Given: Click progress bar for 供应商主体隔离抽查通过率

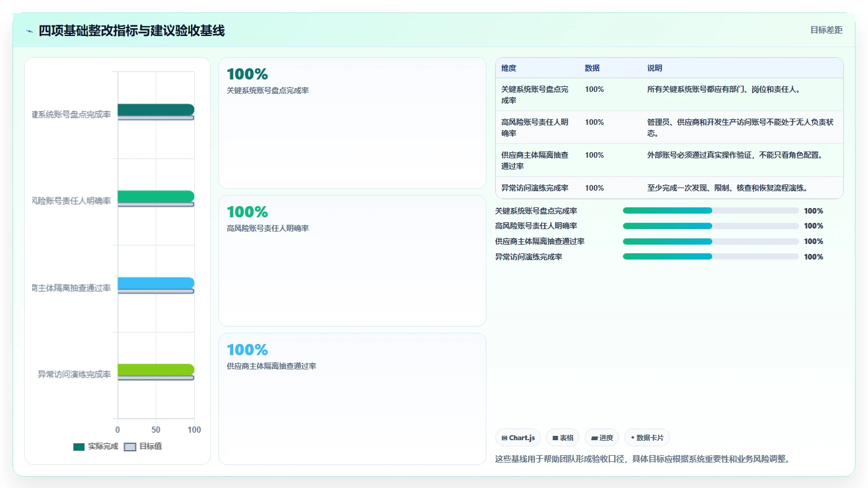Looking at the screenshot, I should coord(711,242).
